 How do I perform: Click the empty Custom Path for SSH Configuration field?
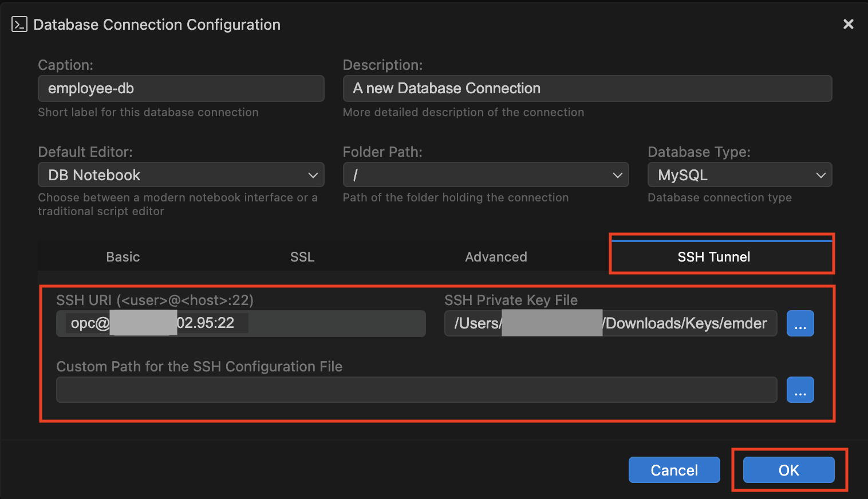pos(416,390)
